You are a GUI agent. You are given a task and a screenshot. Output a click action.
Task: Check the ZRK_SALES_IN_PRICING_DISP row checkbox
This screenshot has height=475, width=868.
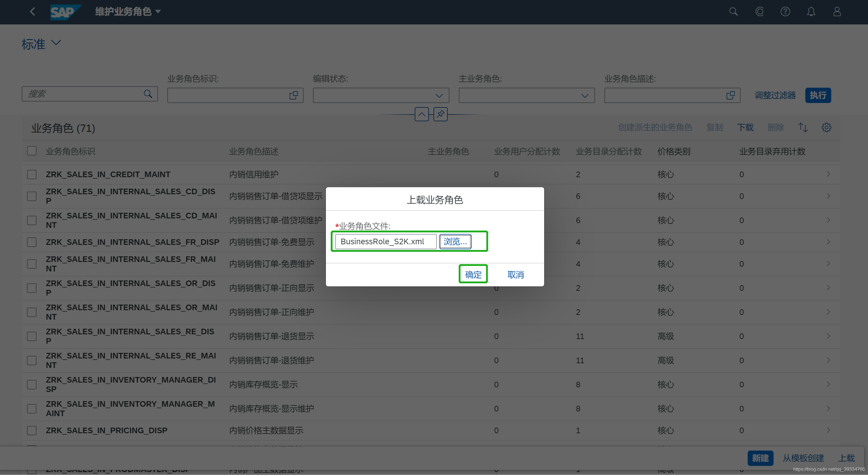coord(32,431)
